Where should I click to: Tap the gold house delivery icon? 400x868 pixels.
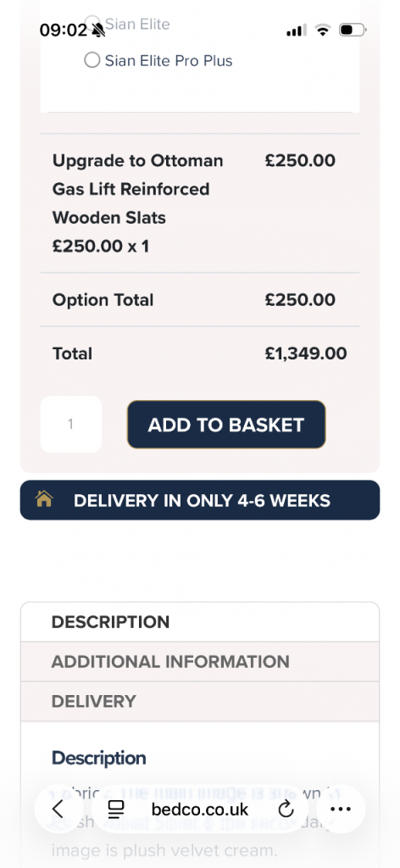44,499
